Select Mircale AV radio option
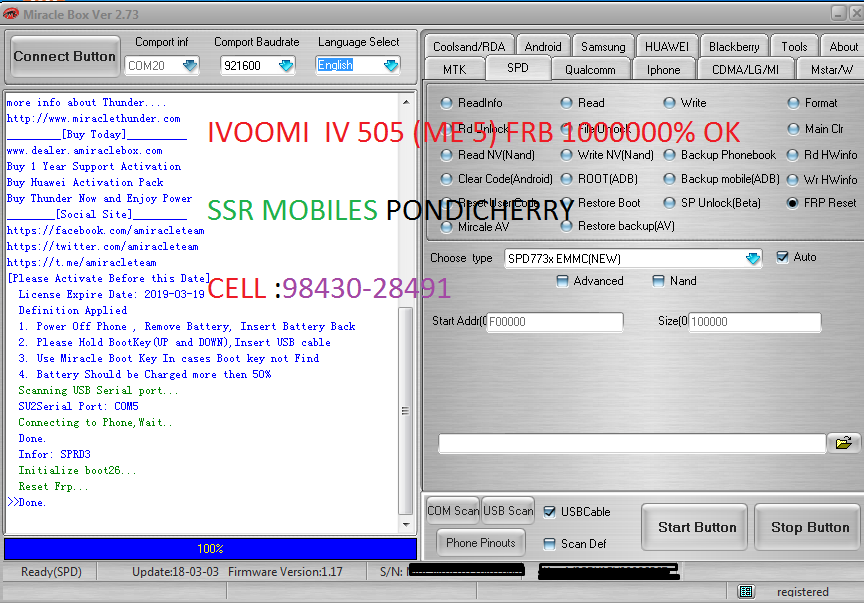The height and width of the screenshot is (603, 864). pos(446,227)
